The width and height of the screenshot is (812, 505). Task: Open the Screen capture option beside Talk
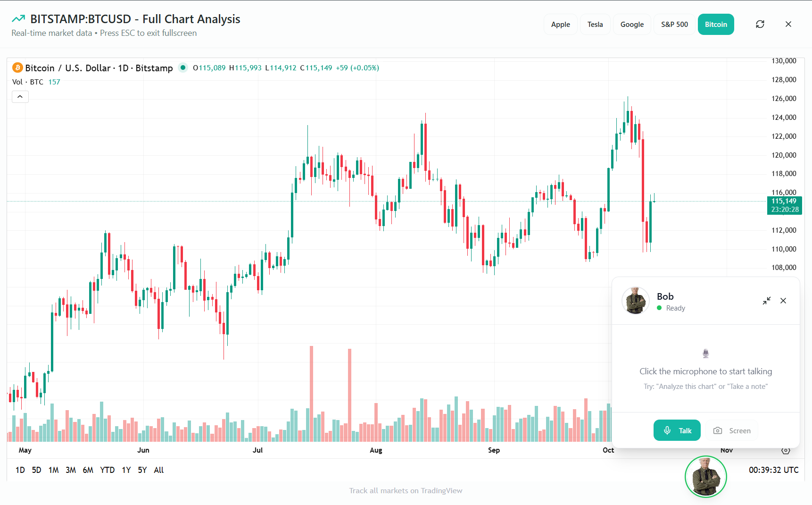731,430
